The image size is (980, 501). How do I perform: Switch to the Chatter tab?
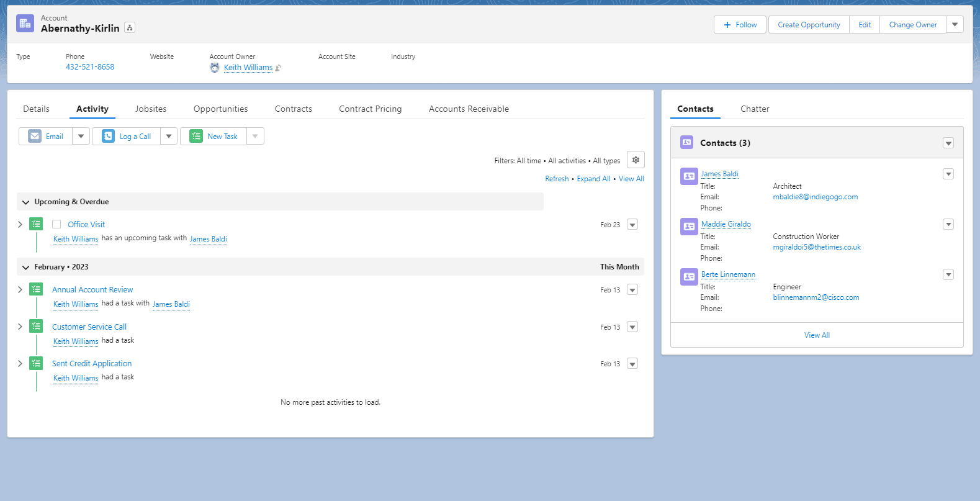pos(755,109)
